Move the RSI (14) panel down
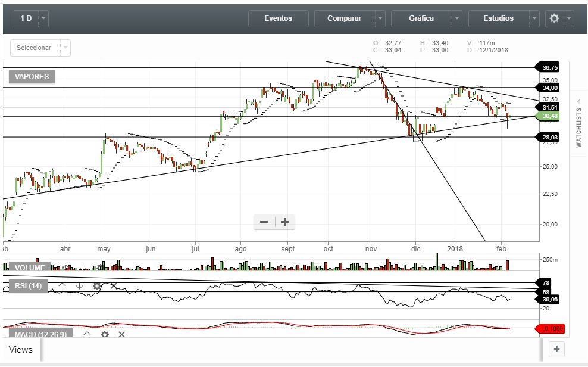The height and width of the screenshot is (367, 588). [79, 287]
